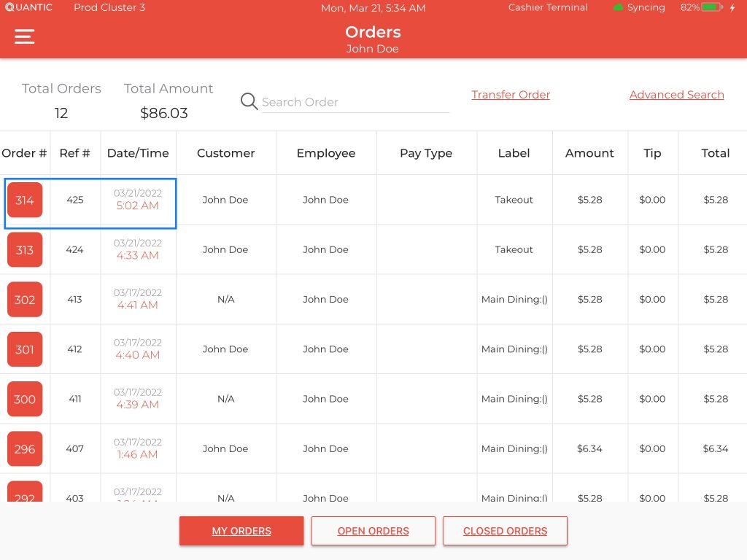Tap the green cloud syncing icon
The image size is (747, 560).
[x=619, y=8]
